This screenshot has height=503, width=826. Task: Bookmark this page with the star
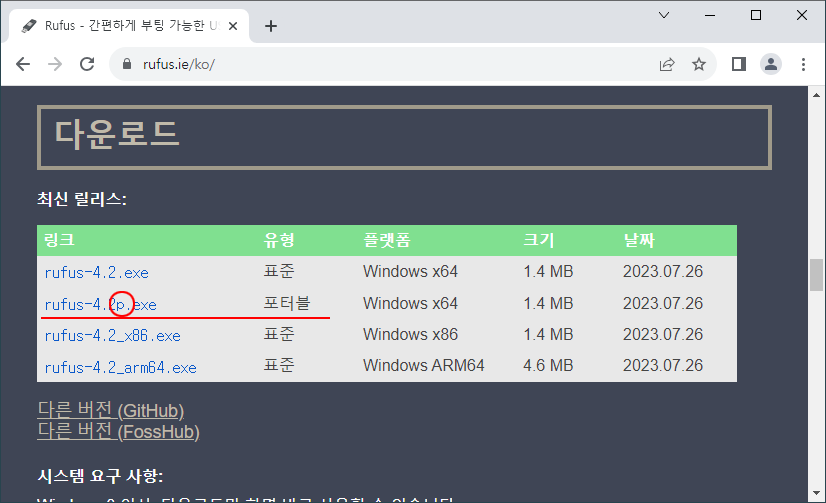(x=699, y=64)
